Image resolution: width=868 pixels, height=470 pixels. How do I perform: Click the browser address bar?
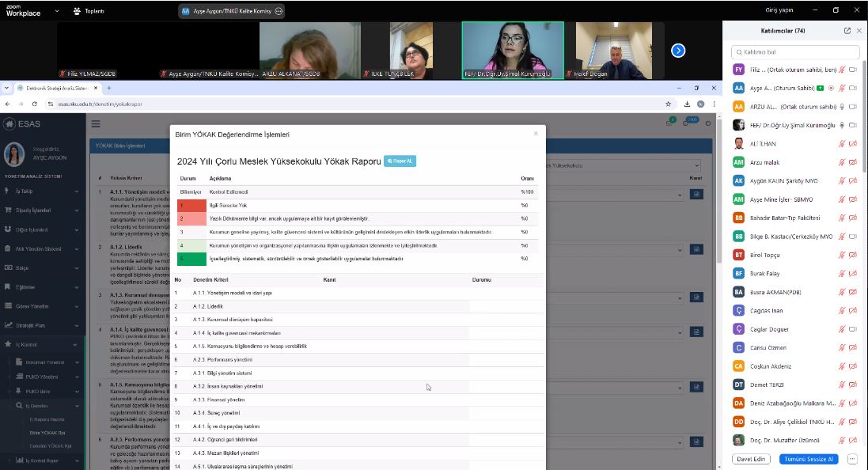[354, 104]
